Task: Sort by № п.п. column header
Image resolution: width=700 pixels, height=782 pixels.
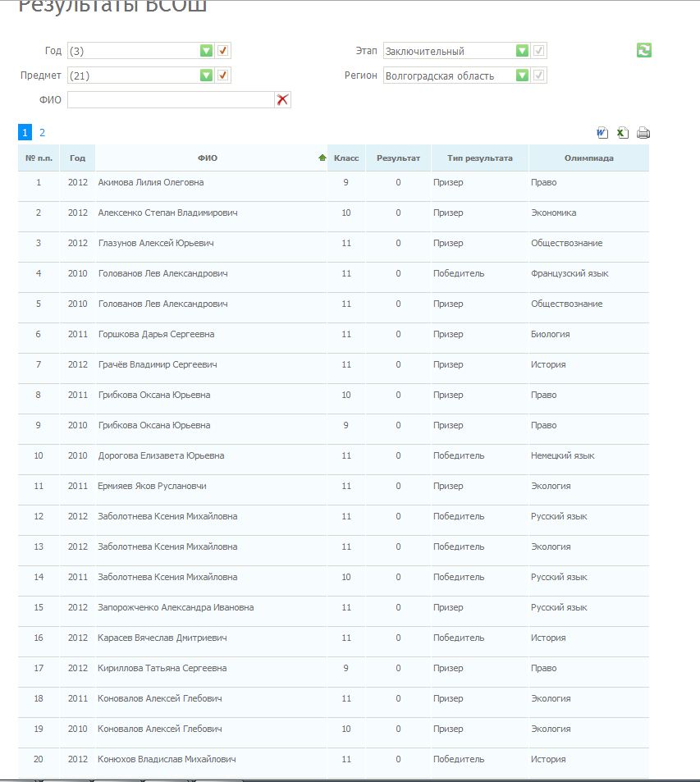Action: pos(39,158)
